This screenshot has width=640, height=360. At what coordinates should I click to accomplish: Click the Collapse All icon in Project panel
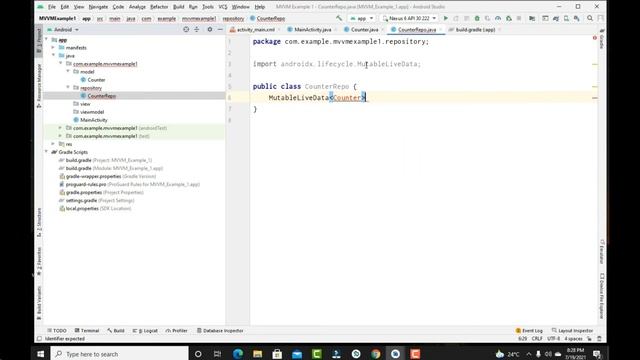click(197, 29)
